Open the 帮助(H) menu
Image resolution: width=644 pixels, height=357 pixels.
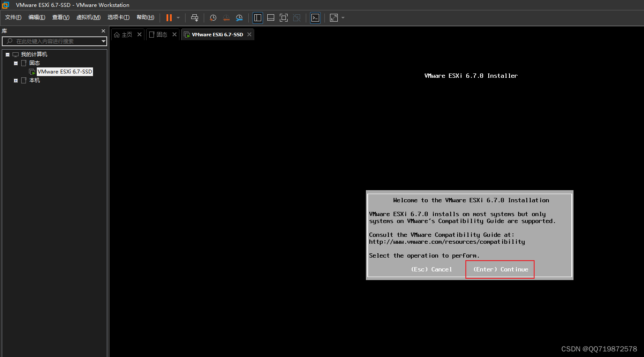pyautogui.click(x=145, y=17)
